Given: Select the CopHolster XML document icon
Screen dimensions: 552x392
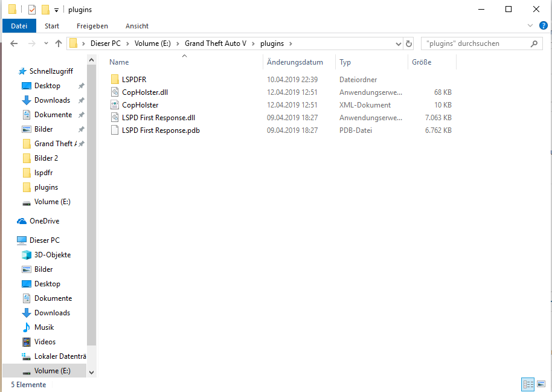Looking at the screenshot, I should point(115,105).
